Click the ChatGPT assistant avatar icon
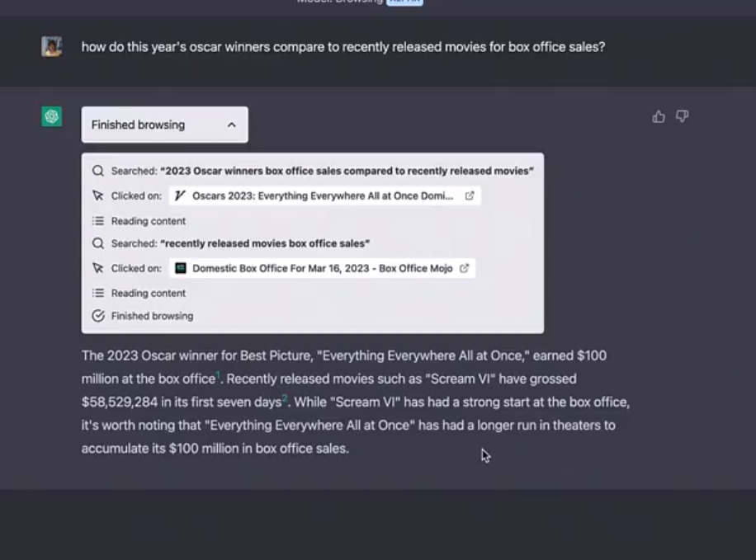 [52, 116]
